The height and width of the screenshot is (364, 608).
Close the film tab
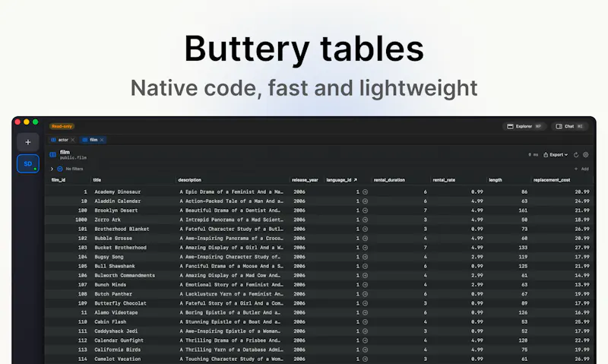(102, 140)
